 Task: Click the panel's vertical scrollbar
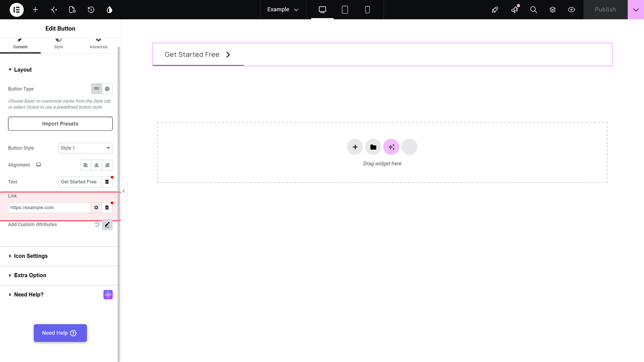click(119, 204)
